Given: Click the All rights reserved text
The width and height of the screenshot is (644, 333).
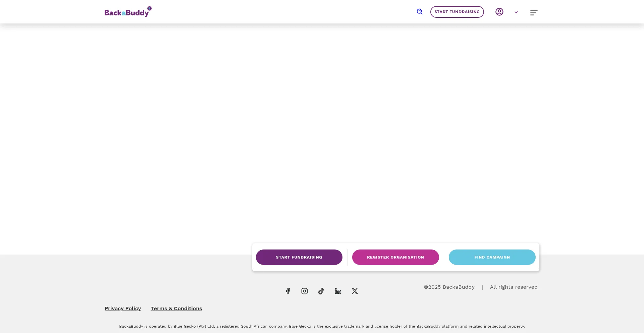Looking at the screenshot, I should [x=514, y=287].
